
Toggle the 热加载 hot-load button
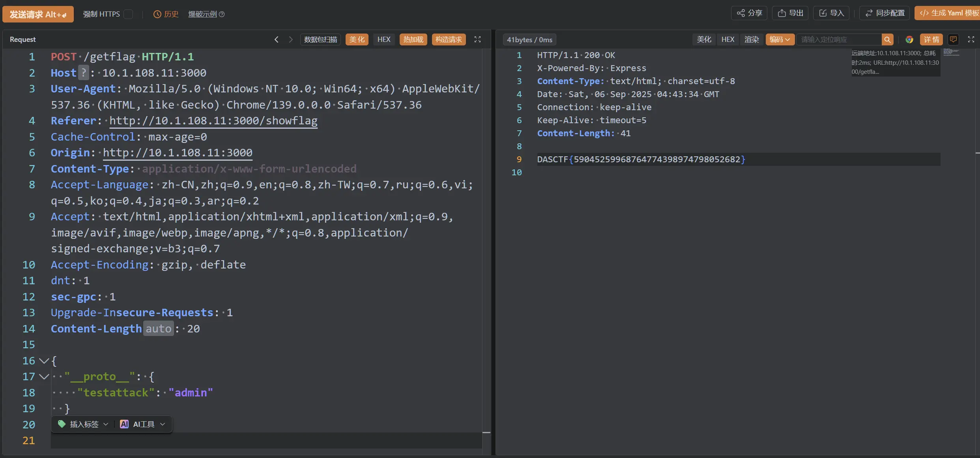click(x=413, y=39)
